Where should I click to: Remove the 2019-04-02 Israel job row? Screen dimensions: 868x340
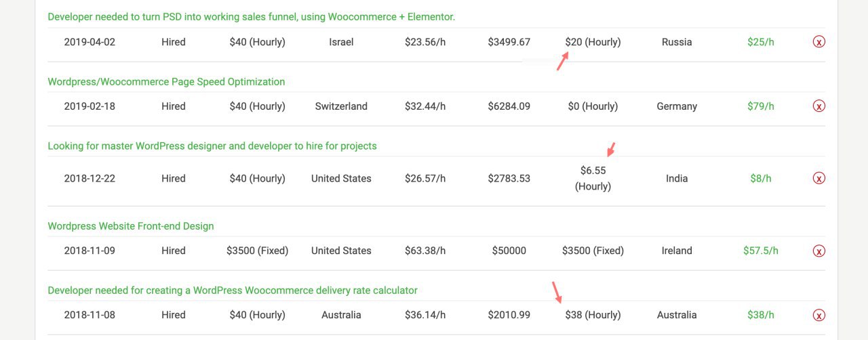[x=818, y=42]
